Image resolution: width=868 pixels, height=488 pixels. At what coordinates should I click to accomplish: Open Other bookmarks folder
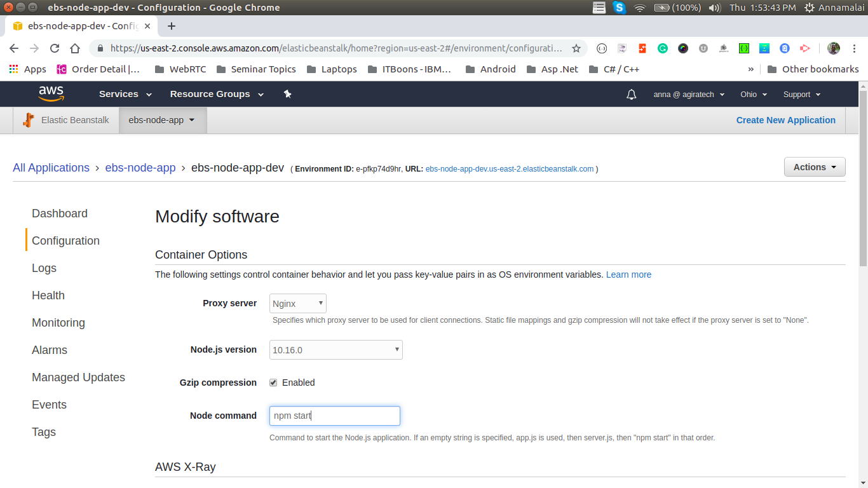click(x=813, y=69)
